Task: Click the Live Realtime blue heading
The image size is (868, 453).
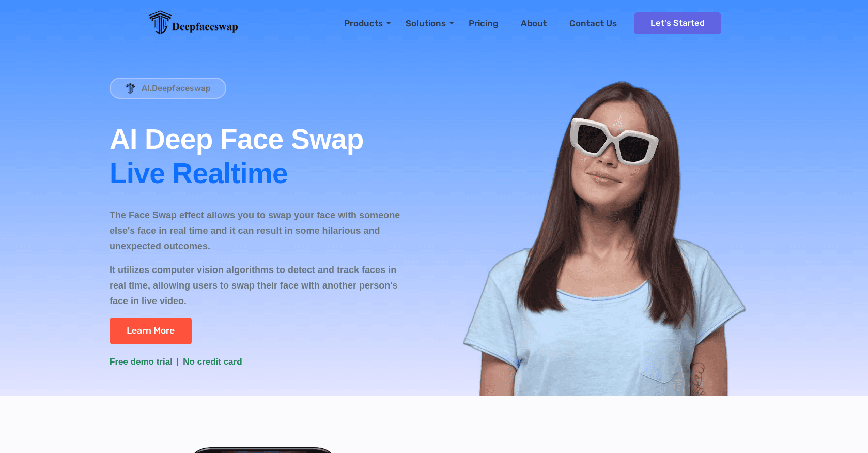Action: 198,173
